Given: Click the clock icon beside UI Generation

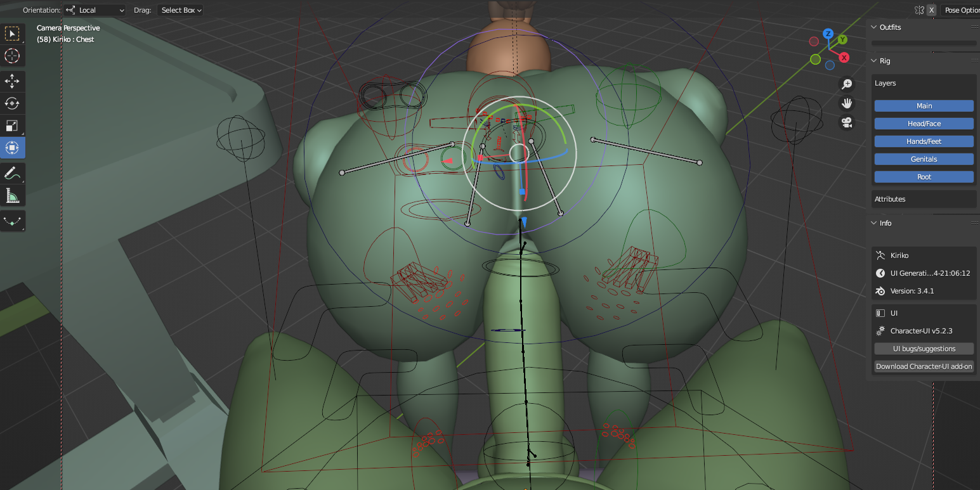Looking at the screenshot, I should click(880, 273).
